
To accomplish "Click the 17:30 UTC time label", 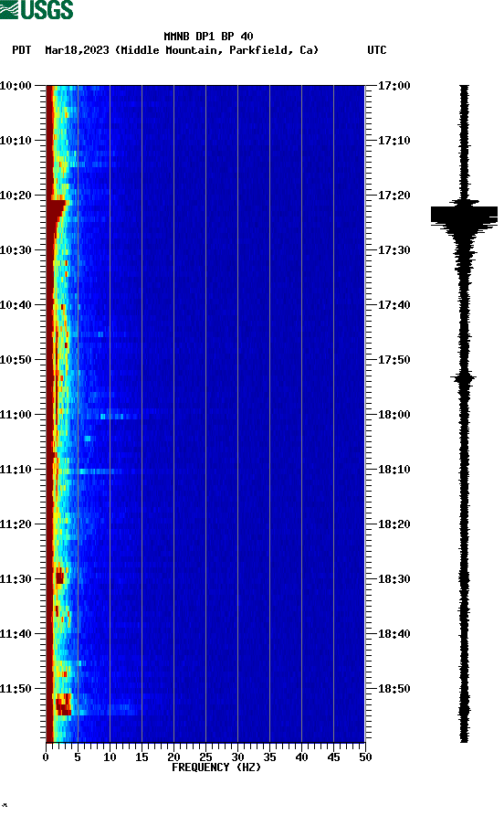I will click(x=394, y=250).
